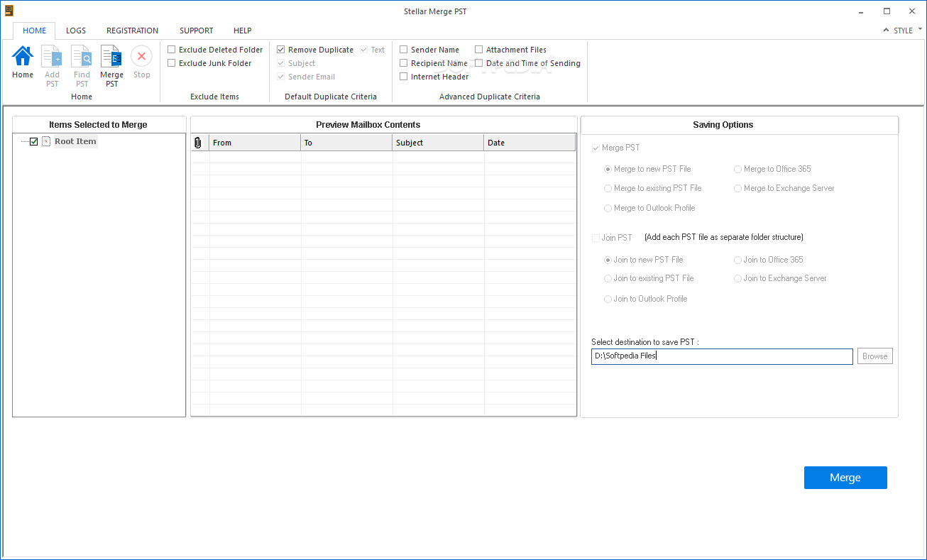Select the Root Item tree node
Screen dimensions: 927x560
click(x=75, y=141)
